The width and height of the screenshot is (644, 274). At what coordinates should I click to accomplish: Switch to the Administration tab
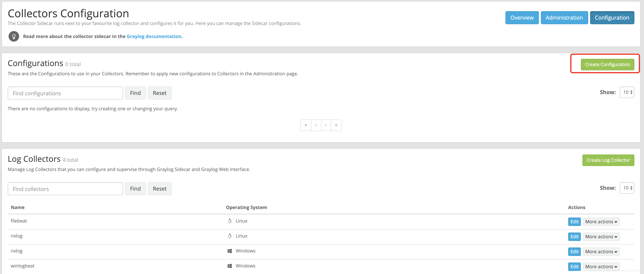[x=564, y=18]
